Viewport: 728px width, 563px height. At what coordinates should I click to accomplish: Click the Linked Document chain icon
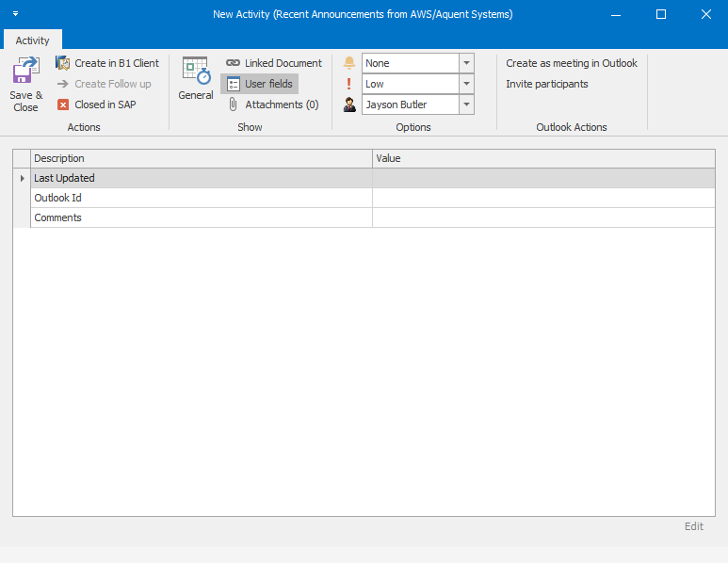pos(233,63)
